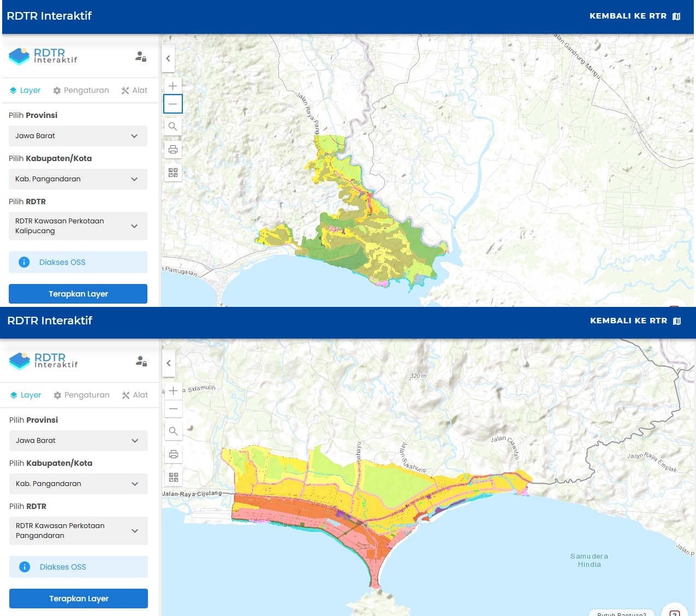
Task: Zoom out on the upper Kalipucang map
Action: (x=173, y=104)
